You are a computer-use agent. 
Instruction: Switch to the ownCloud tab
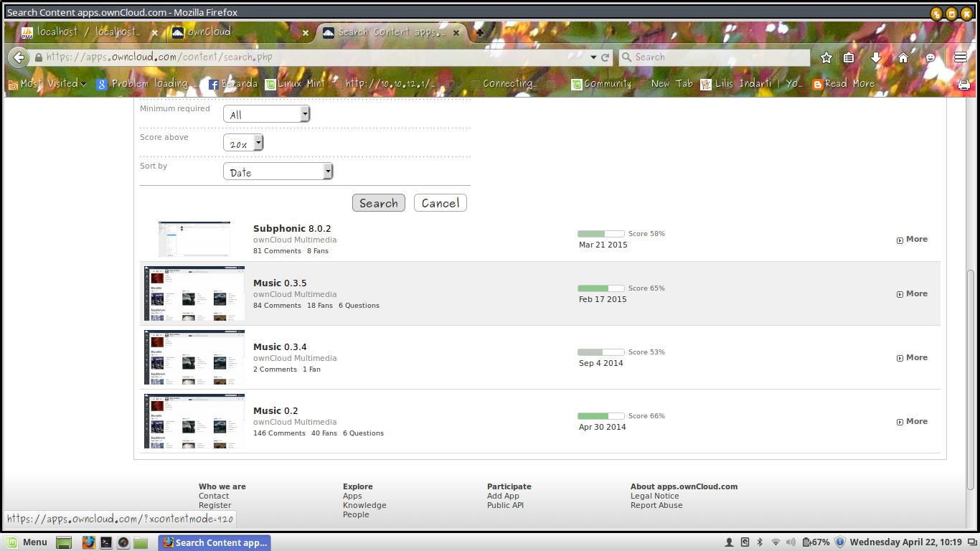[240, 33]
